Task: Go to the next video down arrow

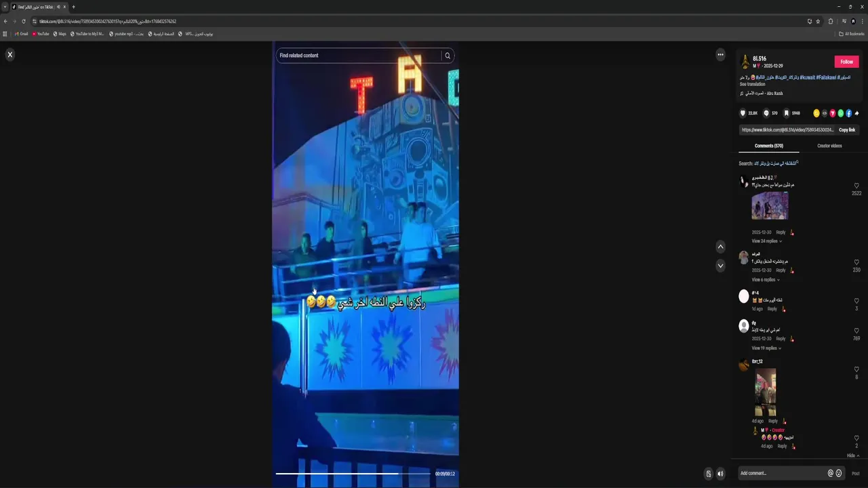Action: (720, 266)
